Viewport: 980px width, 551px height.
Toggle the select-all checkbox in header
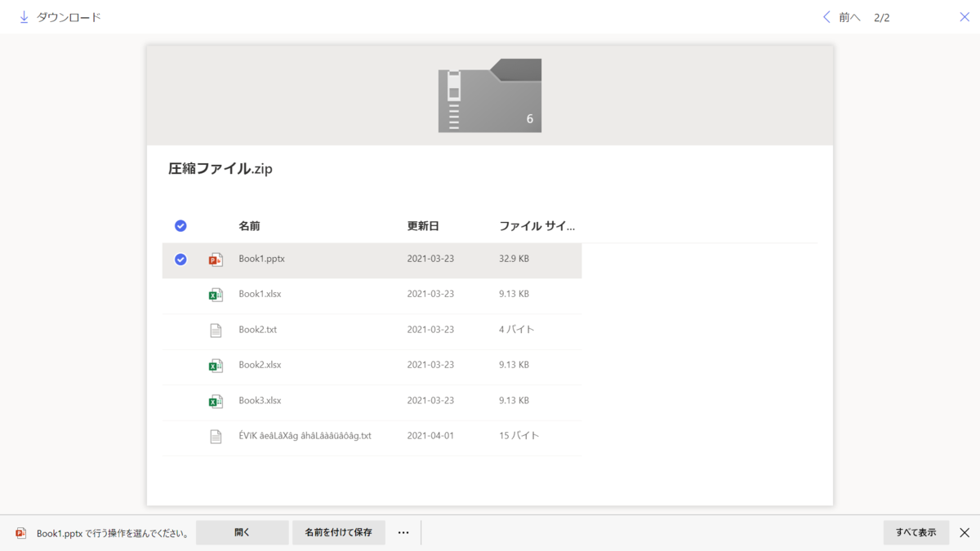coord(180,226)
